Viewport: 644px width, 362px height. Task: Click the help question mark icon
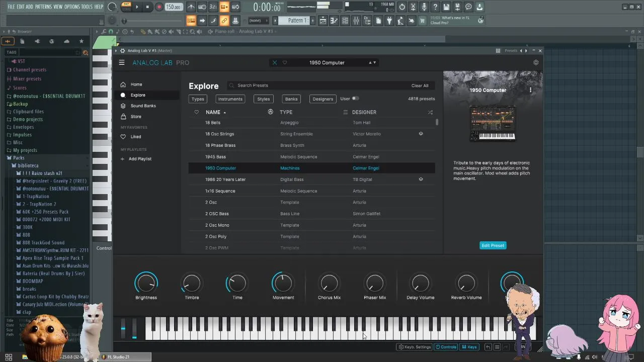click(x=435, y=7)
